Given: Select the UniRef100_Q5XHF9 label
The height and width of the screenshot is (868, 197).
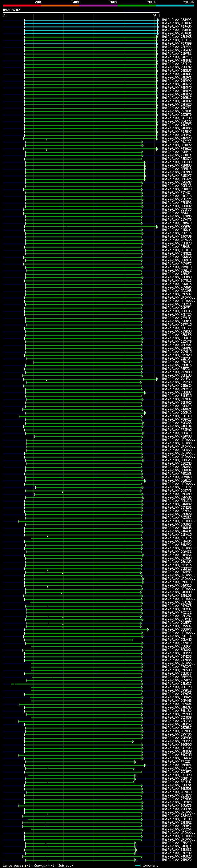Looking at the screenshot, I should click(x=177, y=772).
